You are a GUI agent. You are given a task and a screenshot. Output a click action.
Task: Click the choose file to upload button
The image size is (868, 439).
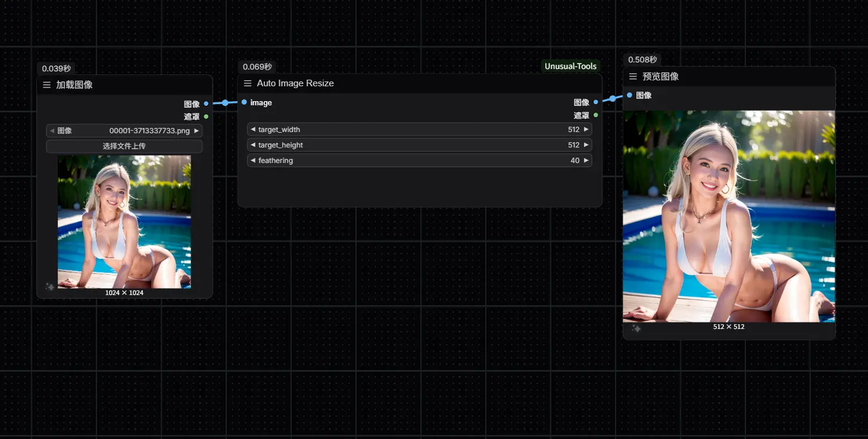124,146
